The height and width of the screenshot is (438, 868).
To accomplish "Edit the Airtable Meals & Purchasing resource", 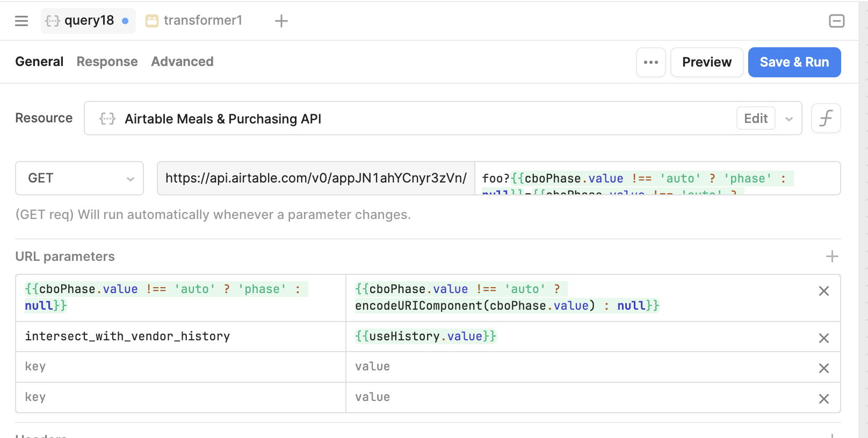I will (756, 119).
